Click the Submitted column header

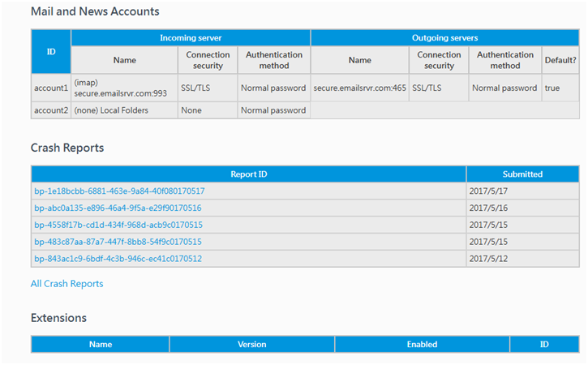tap(522, 174)
